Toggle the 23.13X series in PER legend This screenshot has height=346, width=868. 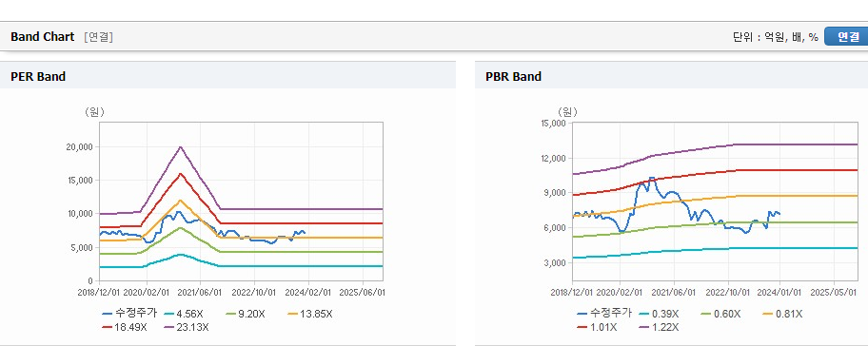(187, 327)
